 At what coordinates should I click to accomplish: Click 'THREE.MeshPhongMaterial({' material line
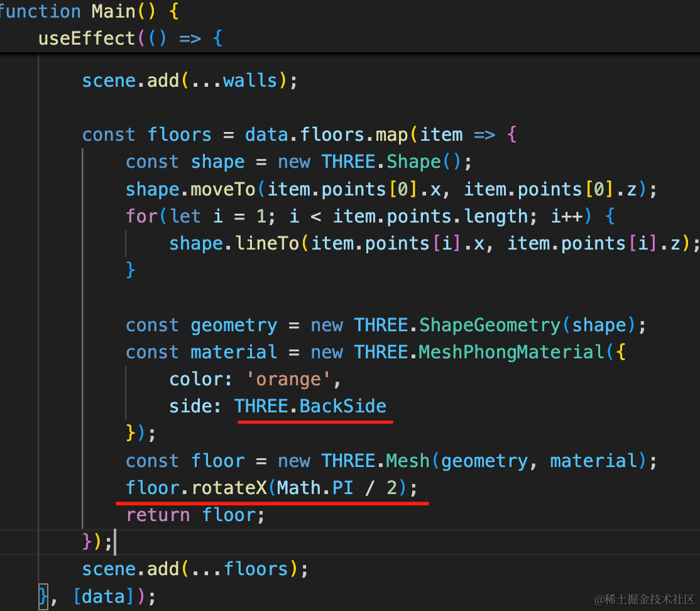coord(375,353)
